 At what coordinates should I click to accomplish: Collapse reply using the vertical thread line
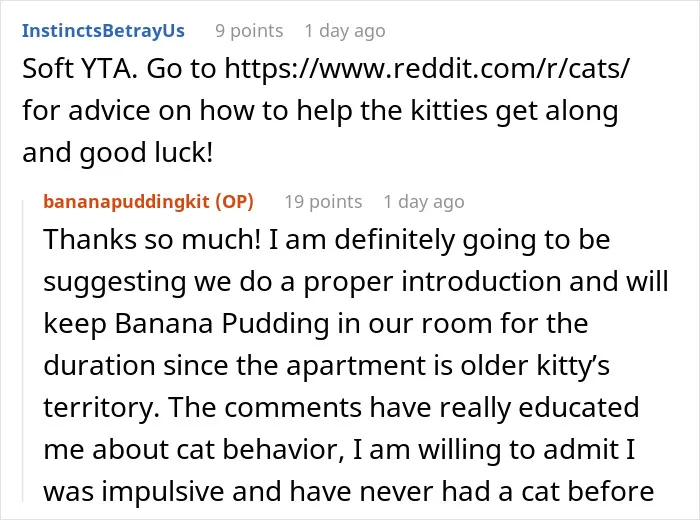23,350
